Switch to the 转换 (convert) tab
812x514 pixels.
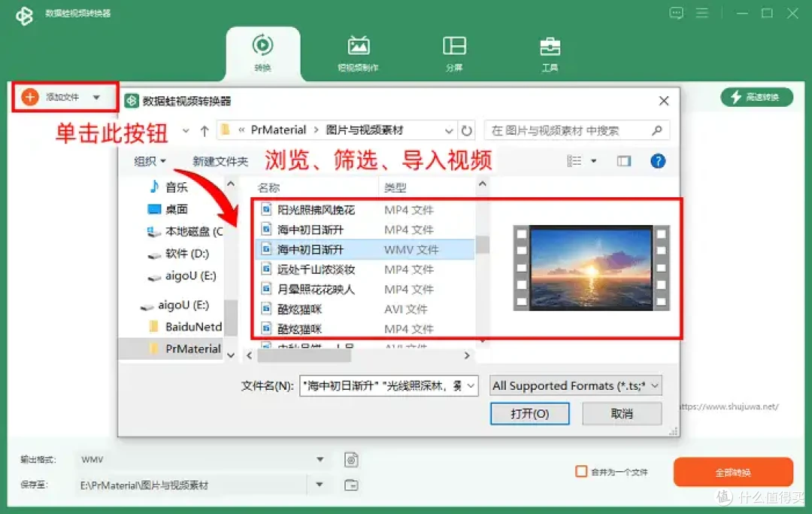click(262, 53)
